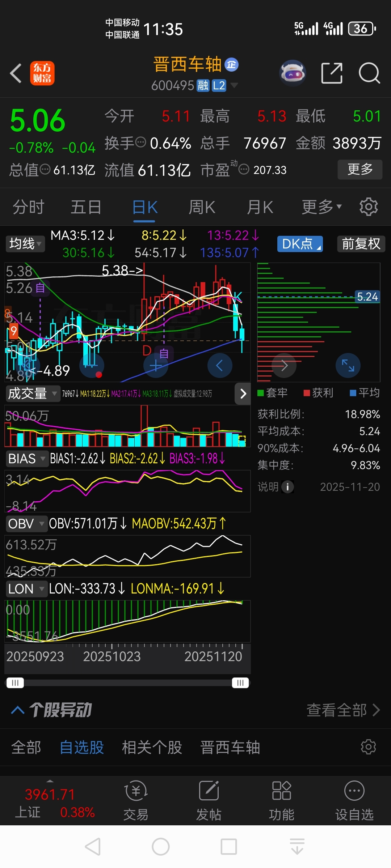This screenshot has width=391, height=868.
Task: Tap Android hide-keyboard down arrow
Action: [297, 847]
